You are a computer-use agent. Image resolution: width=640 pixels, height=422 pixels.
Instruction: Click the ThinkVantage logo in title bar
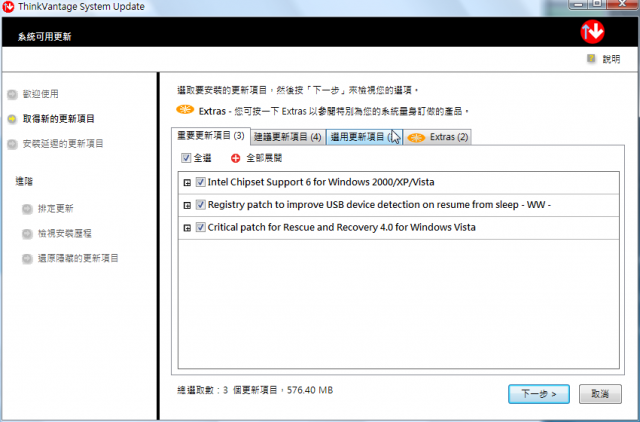(x=8, y=7)
